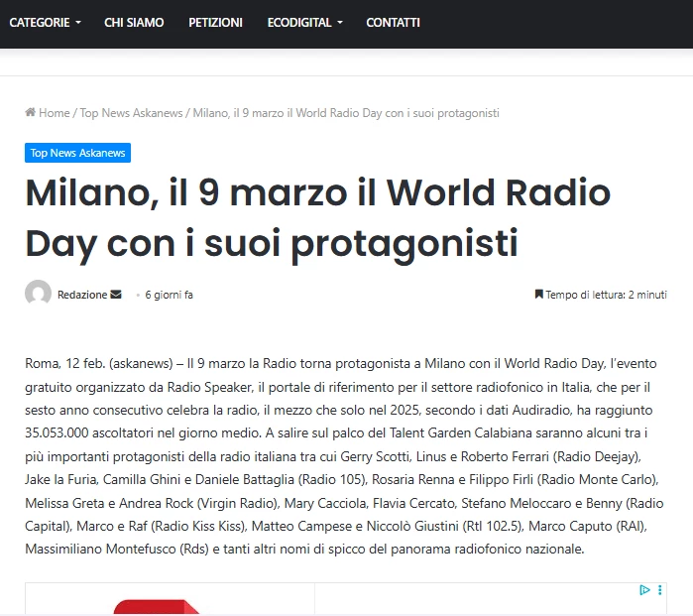This screenshot has height=616, width=693.
Task: Follow the Top News Askanews breadcrumb link
Action: (x=131, y=113)
